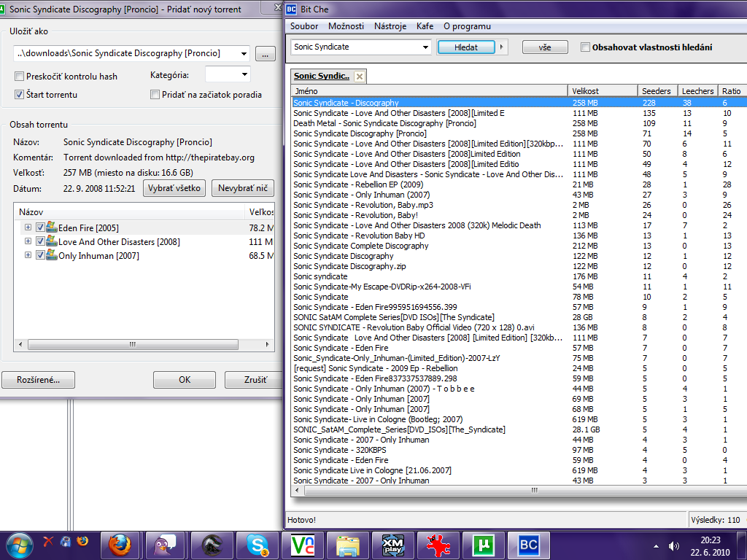Select 'Sonic Syndicate Complete Discography' result
The width and height of the screenshot is (747, 560).
pos(360,246)
